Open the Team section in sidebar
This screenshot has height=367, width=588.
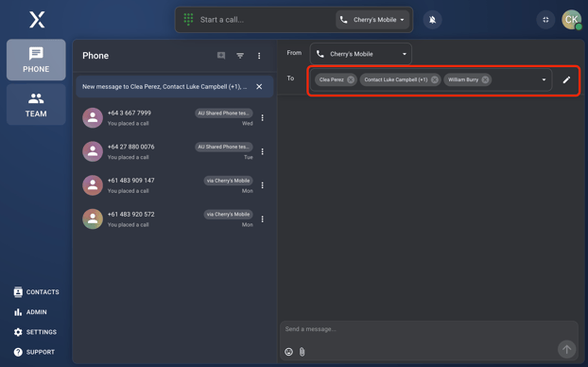point(36,105)
